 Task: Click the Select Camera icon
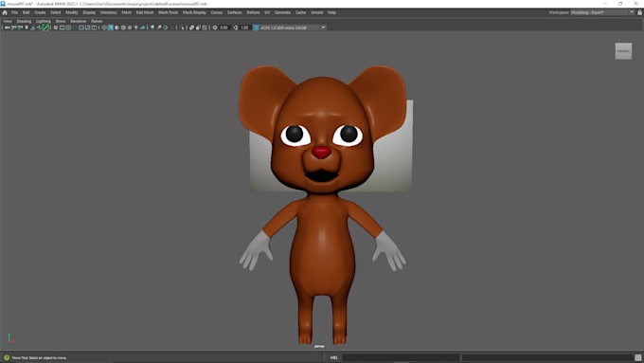pos(7,27)
